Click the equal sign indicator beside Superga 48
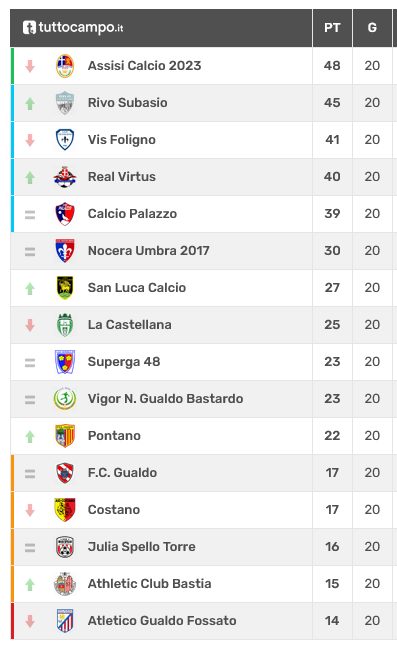 [x=30, y=362]
